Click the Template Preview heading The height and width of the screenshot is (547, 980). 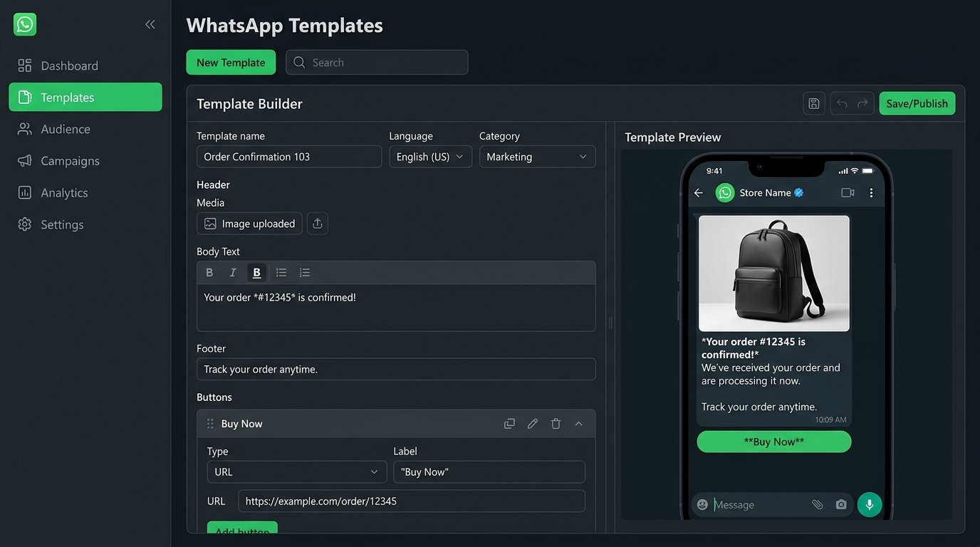coord(673,137)
